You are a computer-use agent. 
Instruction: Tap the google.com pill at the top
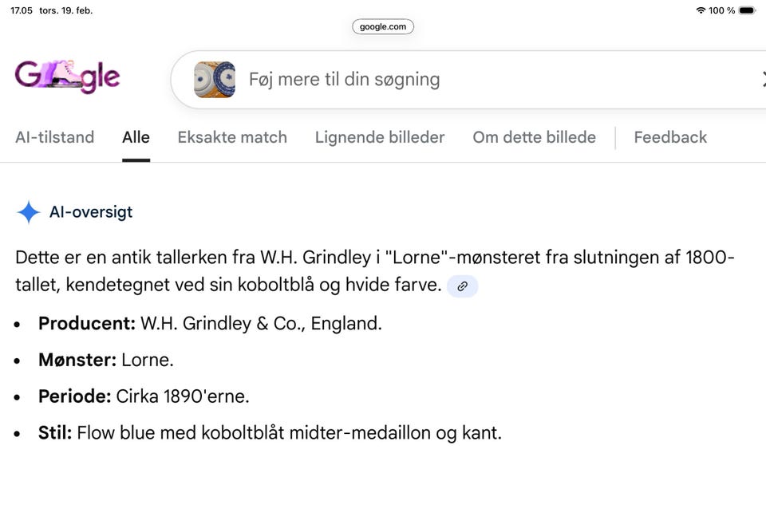pos(382,26)
